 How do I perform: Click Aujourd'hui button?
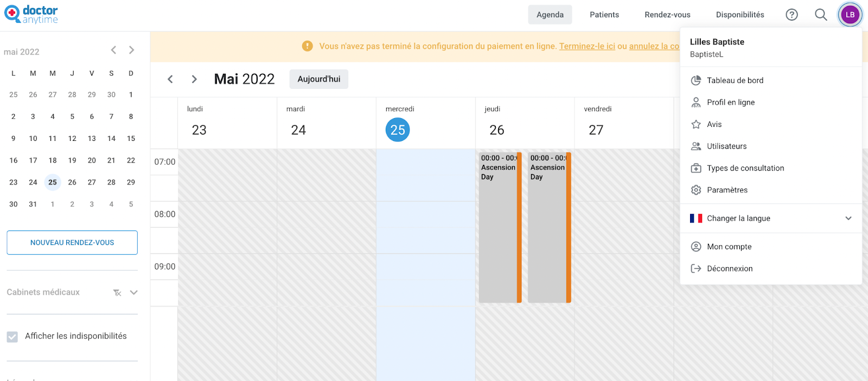[319, 79]
